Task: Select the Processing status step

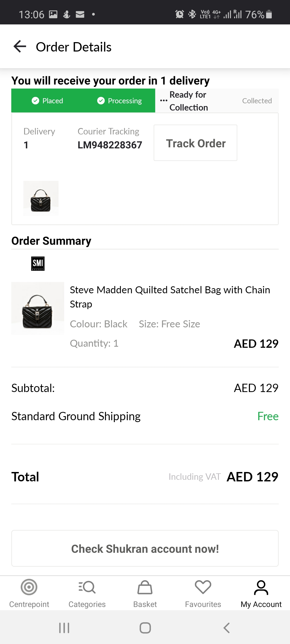Action: pos(119,101)
